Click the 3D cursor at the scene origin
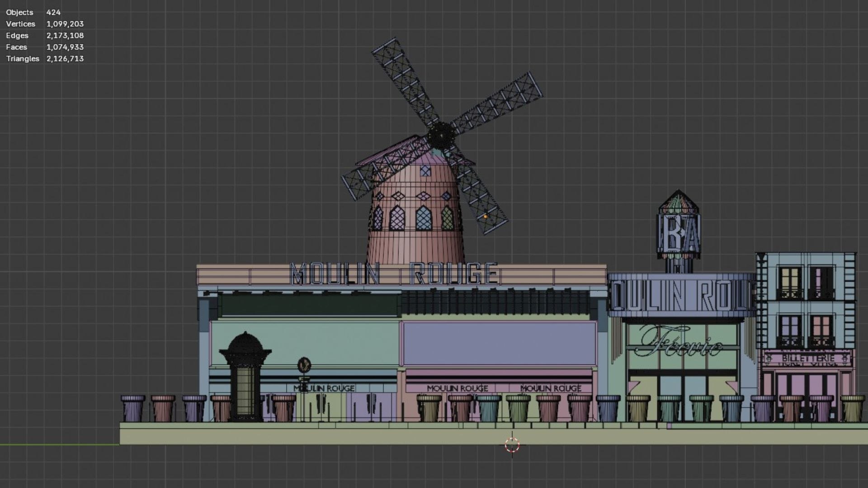 point(512,445)
